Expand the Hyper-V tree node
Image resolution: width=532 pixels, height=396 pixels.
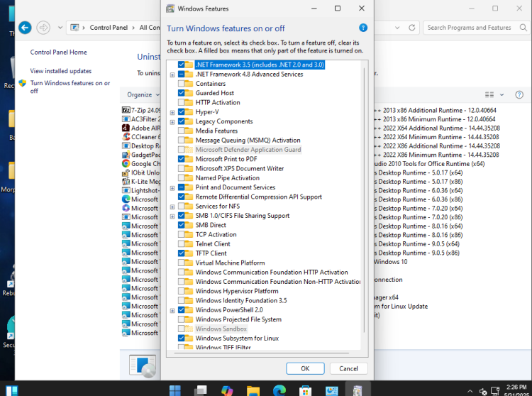172,112
